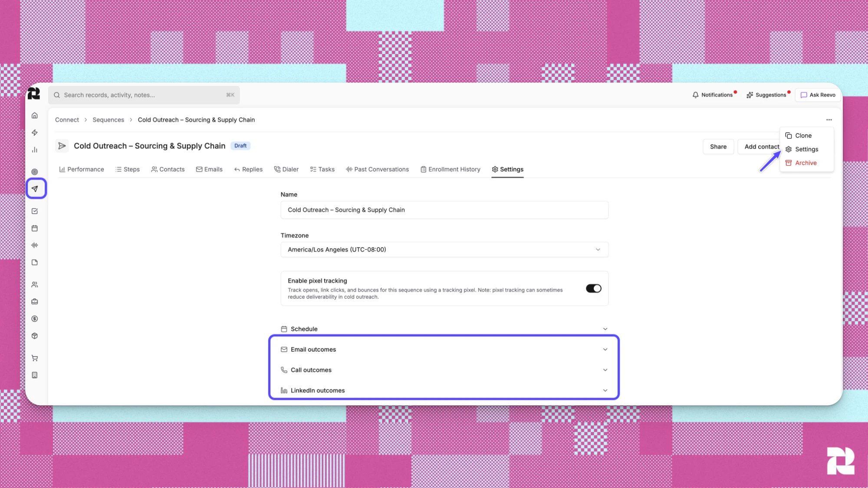Open the contacts people icon in sidebar
This screenshot has width=868, height=488.
coord(35,284)
